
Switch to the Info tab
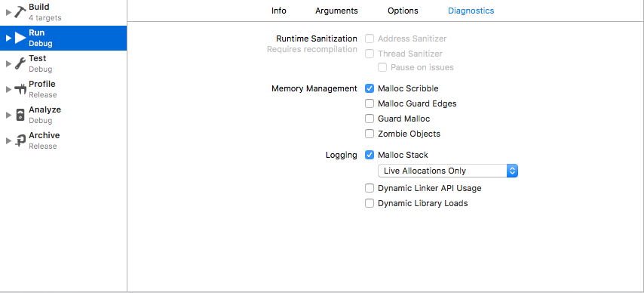(x=279, y=11)
